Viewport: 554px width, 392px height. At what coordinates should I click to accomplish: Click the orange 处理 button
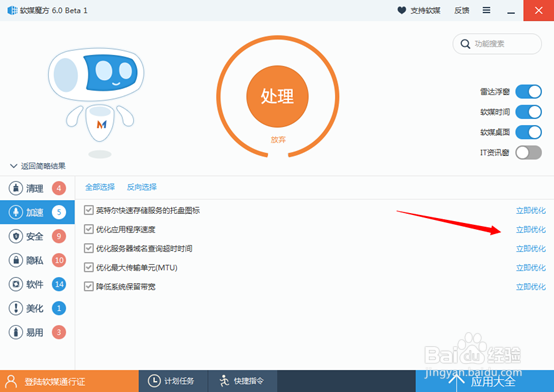pyautogui.click(x=277, y=96)
